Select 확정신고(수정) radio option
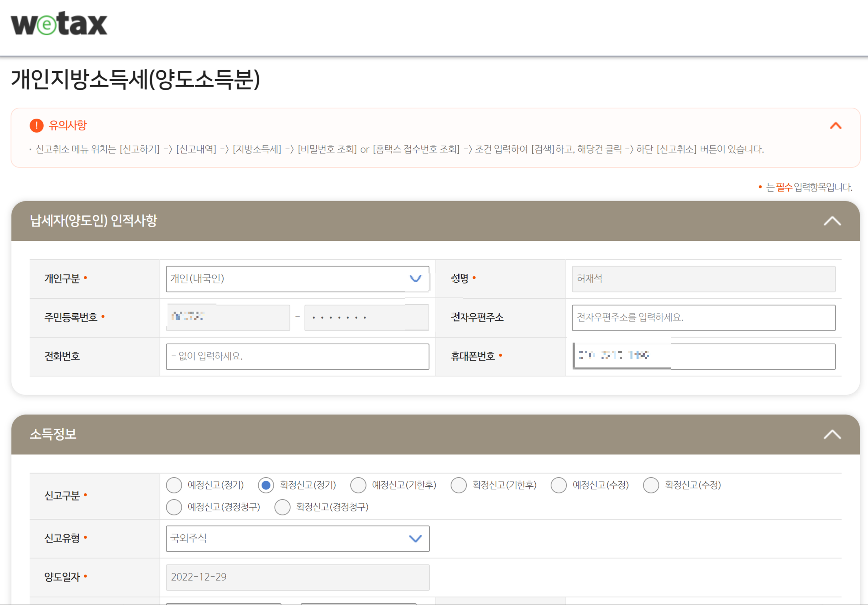 [651, 485]
